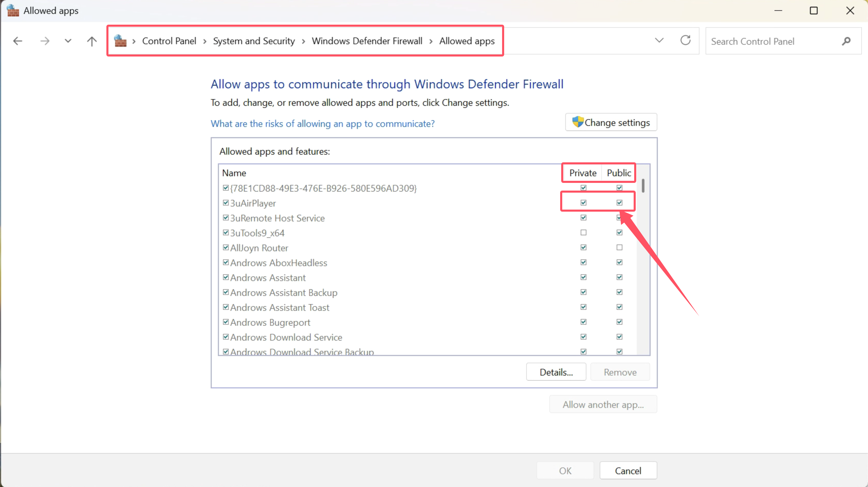Open the Details button
This screenshot has width=868, height=487.
[x=556, y=372]
